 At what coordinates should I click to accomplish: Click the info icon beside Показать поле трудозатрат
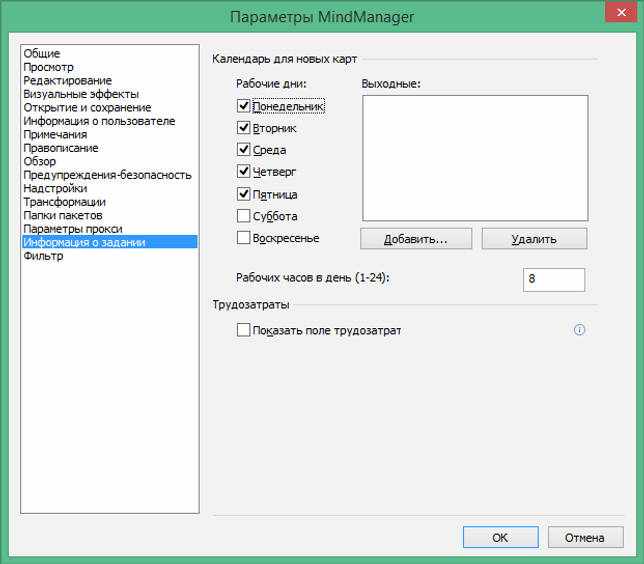tap(579, 329)
